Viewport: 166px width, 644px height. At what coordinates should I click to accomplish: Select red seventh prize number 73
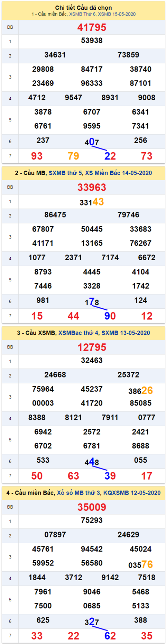pyautogui.click(x=147, y=156)
